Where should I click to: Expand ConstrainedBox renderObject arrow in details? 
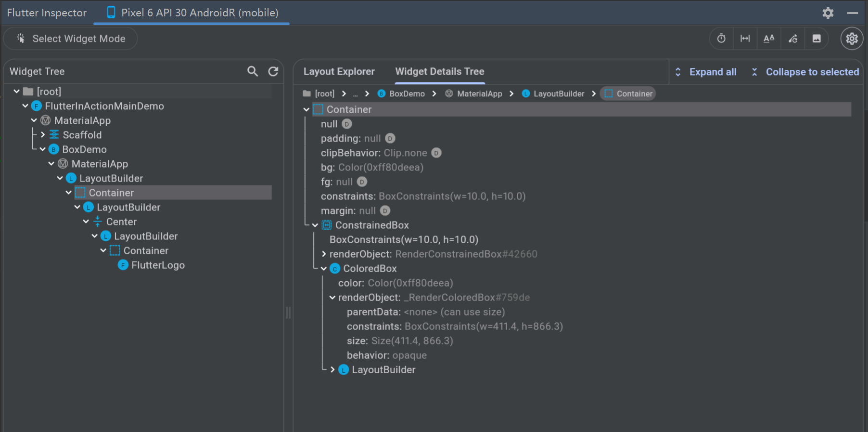(324, 254)
